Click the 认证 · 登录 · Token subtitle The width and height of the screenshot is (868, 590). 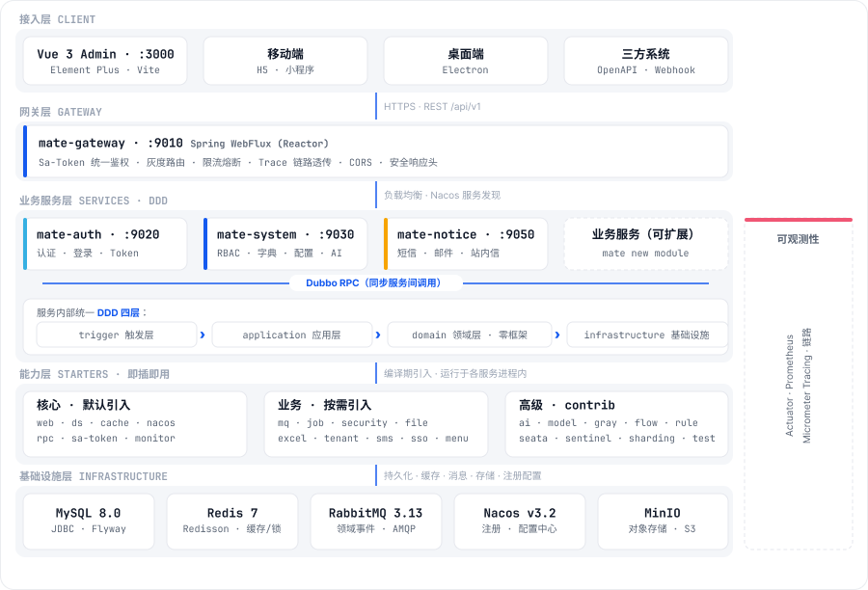[88, 253]
